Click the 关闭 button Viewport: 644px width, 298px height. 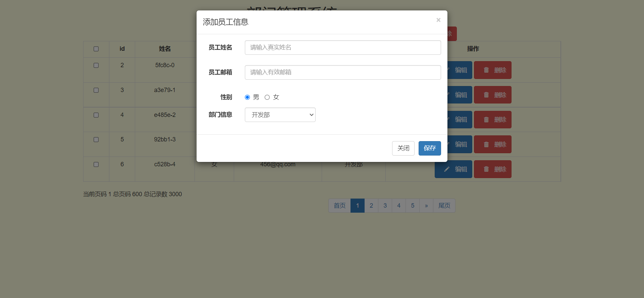pyautogui.click(x=403, y=148)
